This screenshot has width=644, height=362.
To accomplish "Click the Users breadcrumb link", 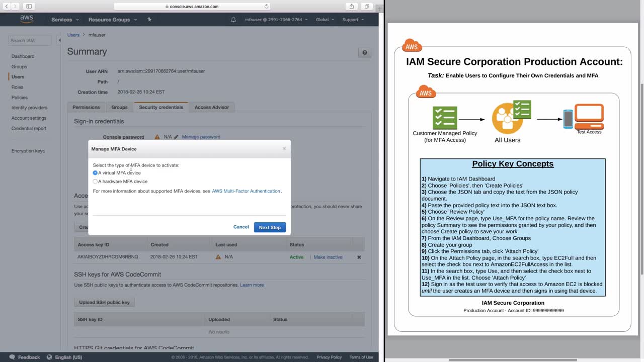I will tap(73, 35).
